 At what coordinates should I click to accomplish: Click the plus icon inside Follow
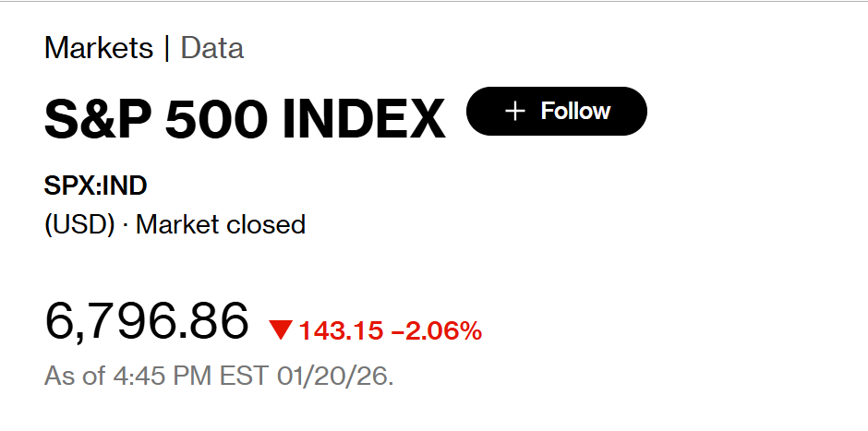click(x=515, y=112)
